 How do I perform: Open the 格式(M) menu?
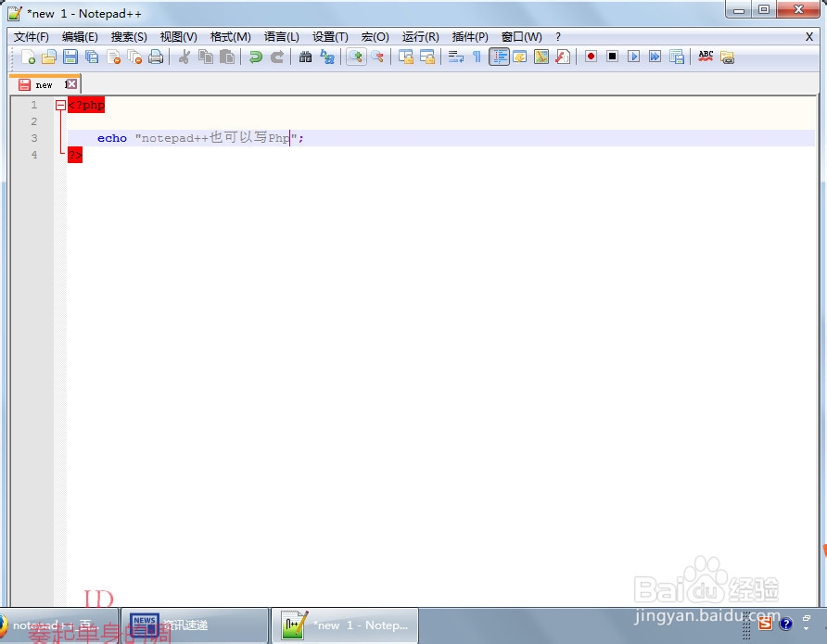pos(231,37)
